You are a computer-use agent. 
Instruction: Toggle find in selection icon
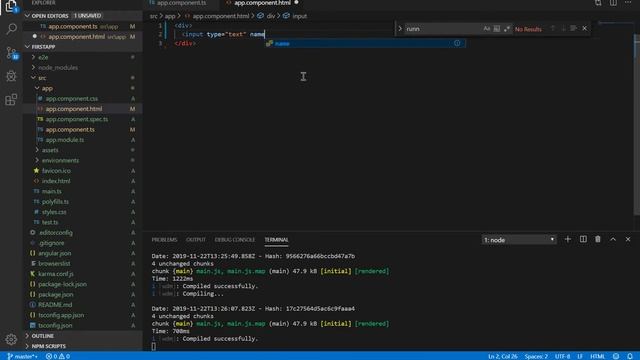pyautogui.click(x=573, y=29)
